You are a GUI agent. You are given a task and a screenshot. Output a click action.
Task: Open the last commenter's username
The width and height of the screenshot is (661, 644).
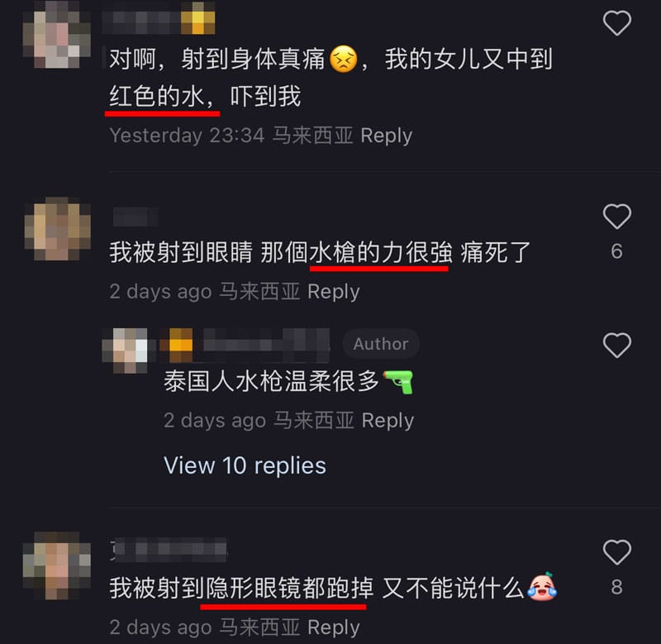point(169,550)
